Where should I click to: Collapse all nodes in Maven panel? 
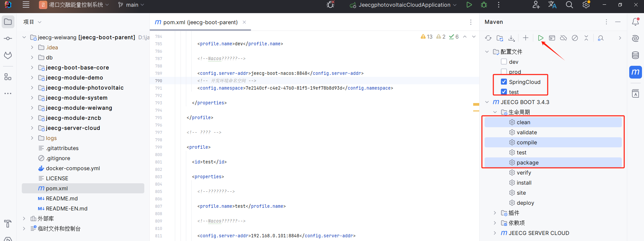[586, 38]
